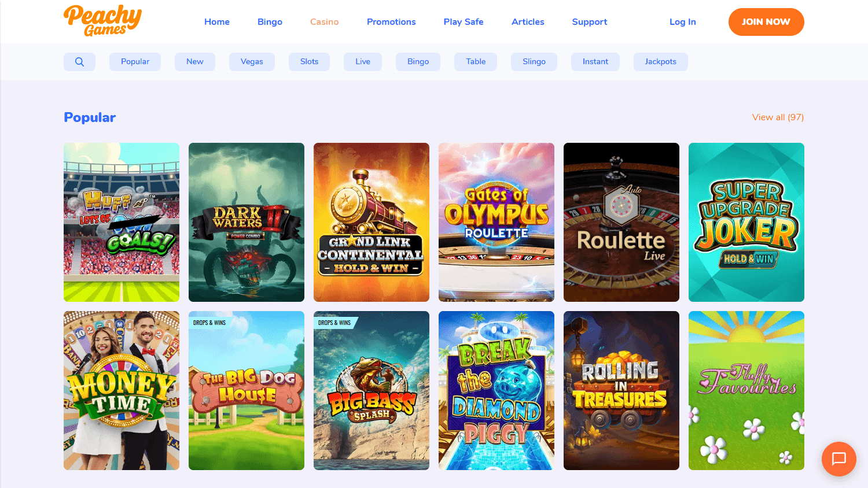This screenshot has height=488, width=868.
Task: Open Huff N' Lots of Goals game
Action: tap(122, 222)
